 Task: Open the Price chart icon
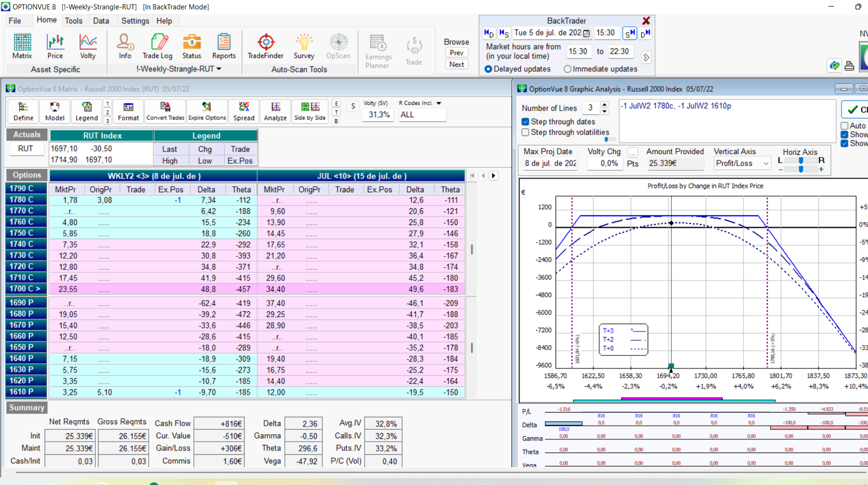(x=55, y=46)
